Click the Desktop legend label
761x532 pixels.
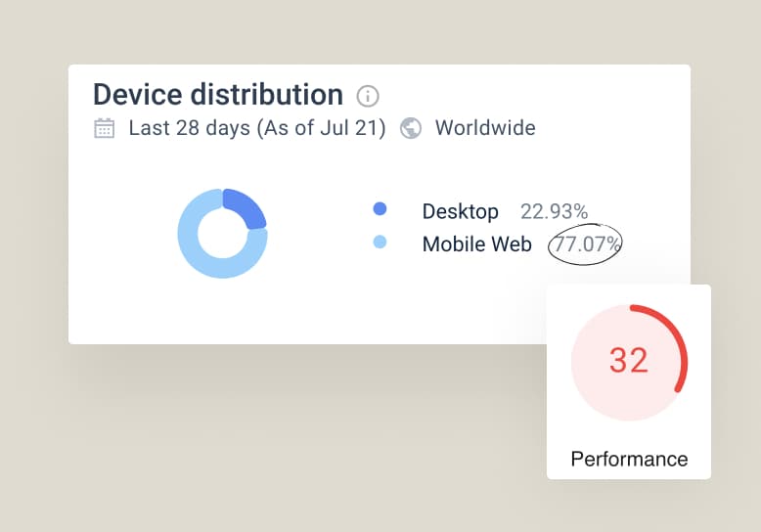pyautogui.click(x=460, y=211)
